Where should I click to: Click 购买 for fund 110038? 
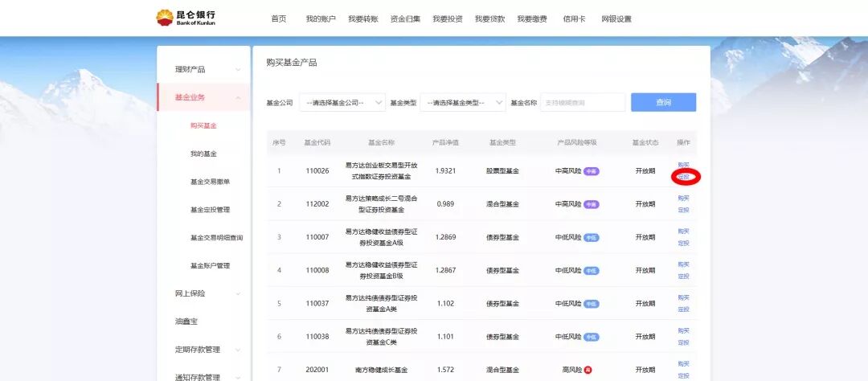pyautogui.click(x=684, y=331)
